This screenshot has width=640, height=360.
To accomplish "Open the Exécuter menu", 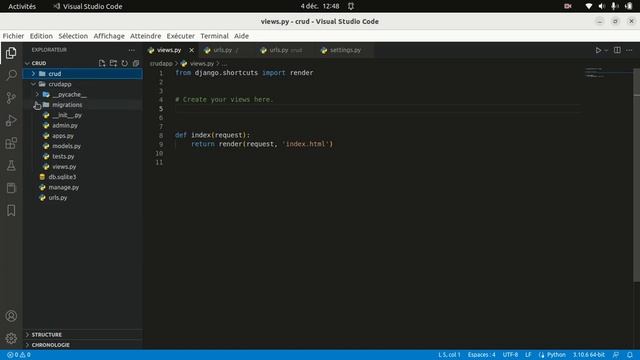I will pos(180,36).
